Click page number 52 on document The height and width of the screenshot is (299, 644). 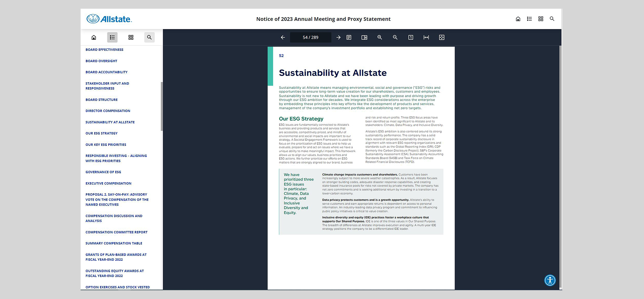281,56
